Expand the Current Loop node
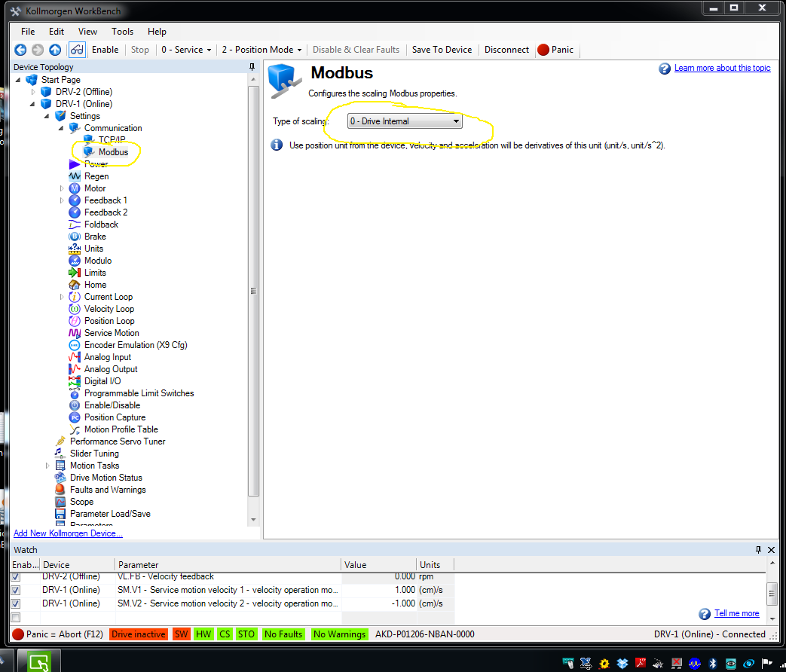Screen dimensions: 786x672 [62, 297]
